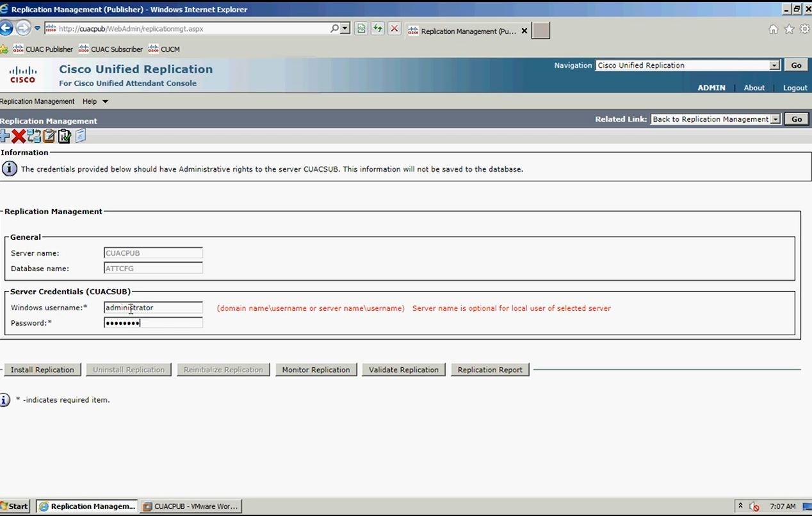The width and height of the screenshot is (812, 516).
Task: Click Go next to Navigation dropdown
Action: 796,65
